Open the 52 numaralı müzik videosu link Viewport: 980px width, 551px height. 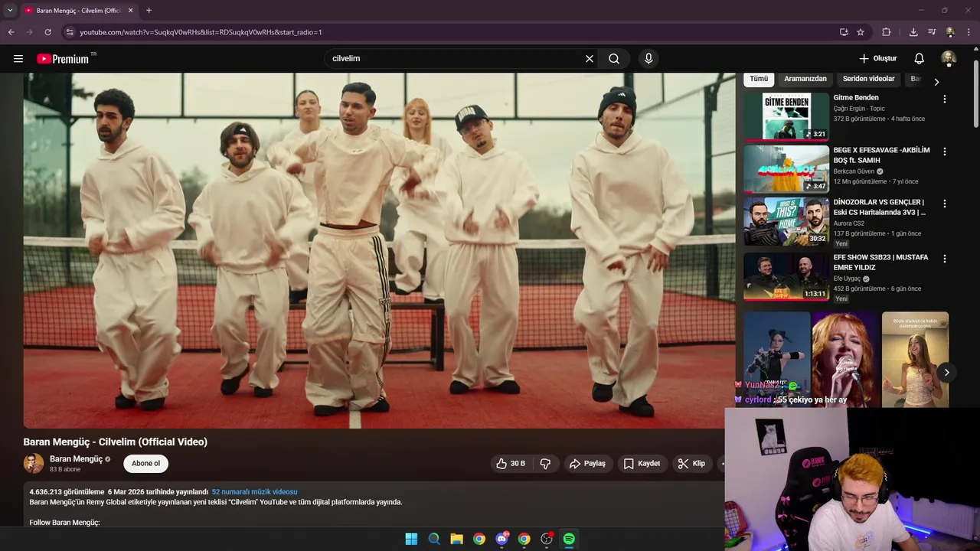pyautogui.click(x=254, y=492)
